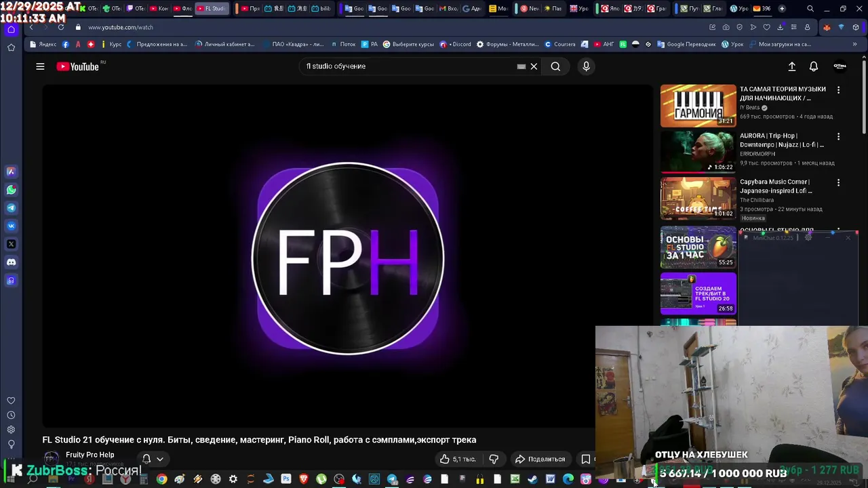
Task: Open a new browser tab with plus
Action: [782, 9]
